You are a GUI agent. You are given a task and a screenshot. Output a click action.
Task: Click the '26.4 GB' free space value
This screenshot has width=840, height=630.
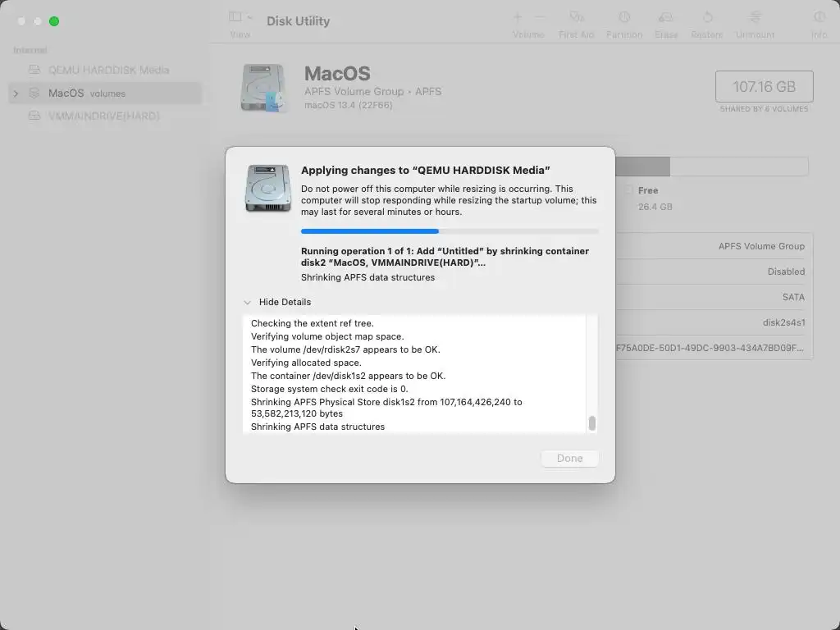655,207
